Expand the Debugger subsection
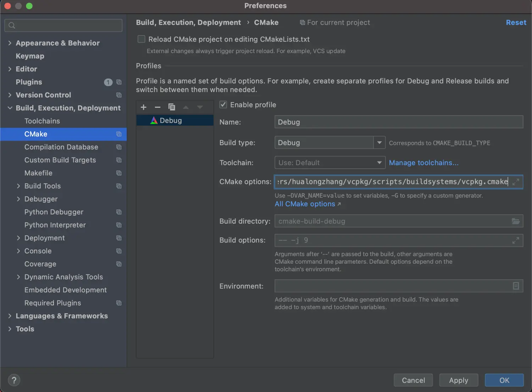The image size is (532, 392). click(x=18, y=199)
